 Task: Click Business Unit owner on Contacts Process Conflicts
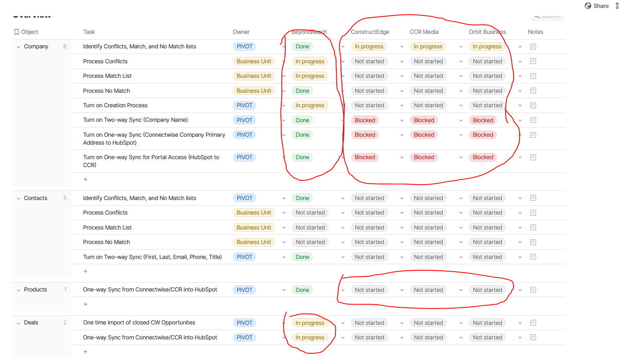254,213
